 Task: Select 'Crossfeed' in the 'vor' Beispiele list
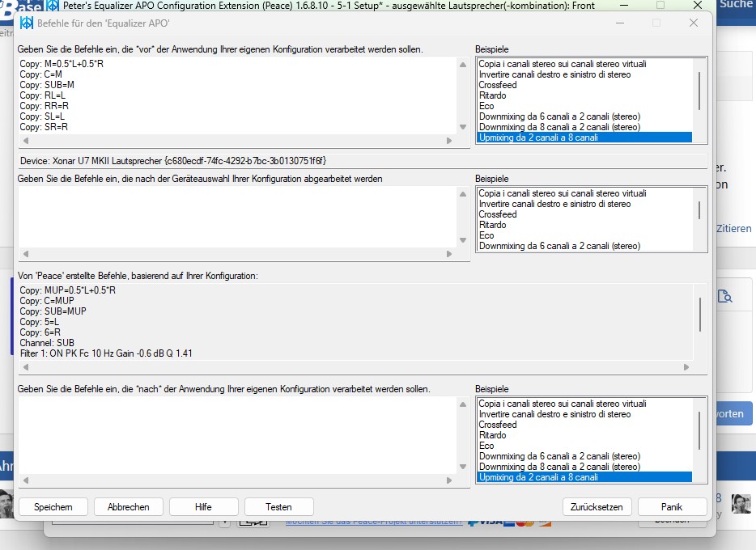pos(584,85)
